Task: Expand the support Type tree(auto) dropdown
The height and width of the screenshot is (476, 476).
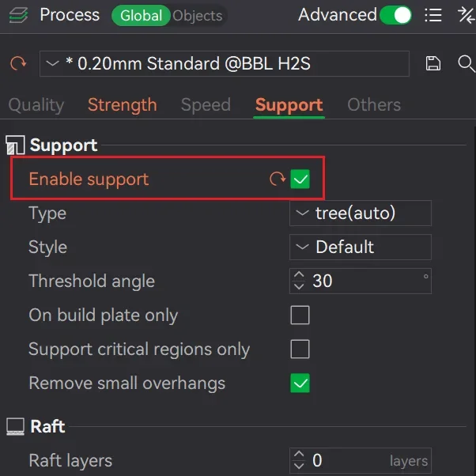Action: pos(361,213)
